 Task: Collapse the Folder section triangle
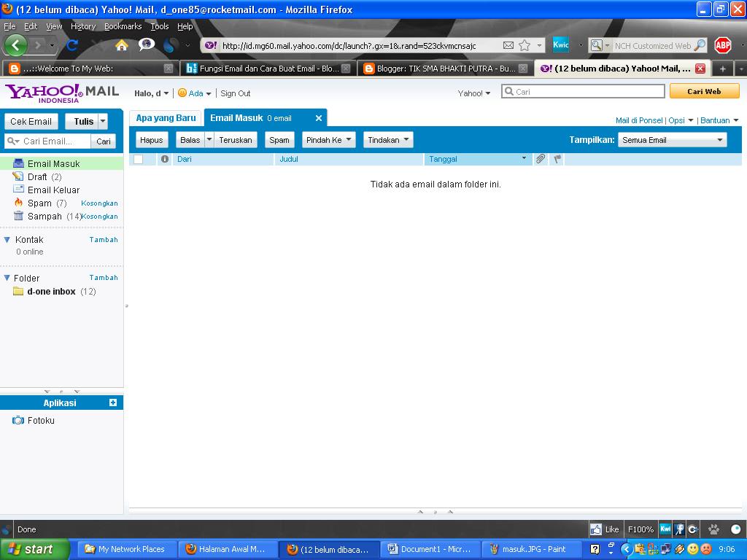7,278
